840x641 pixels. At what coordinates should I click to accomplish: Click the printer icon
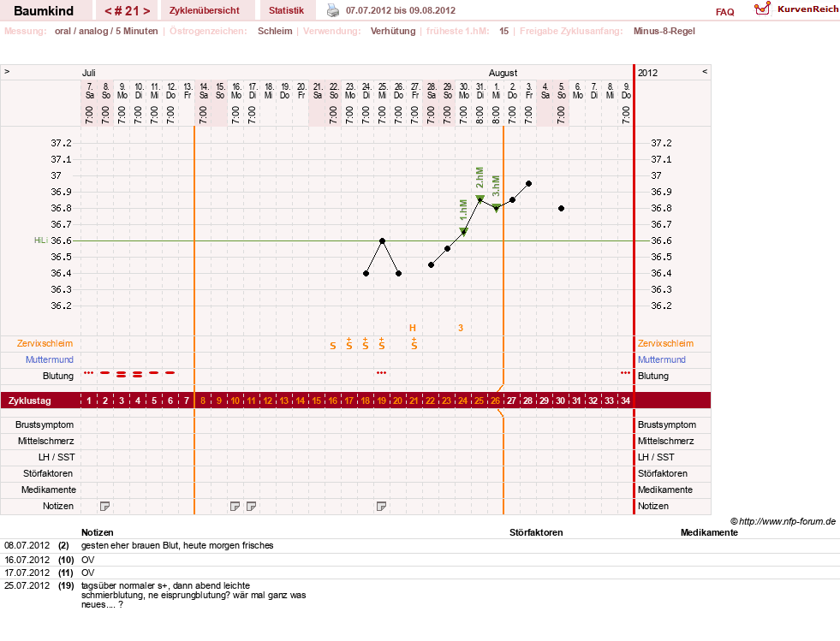tap(333, 10)
